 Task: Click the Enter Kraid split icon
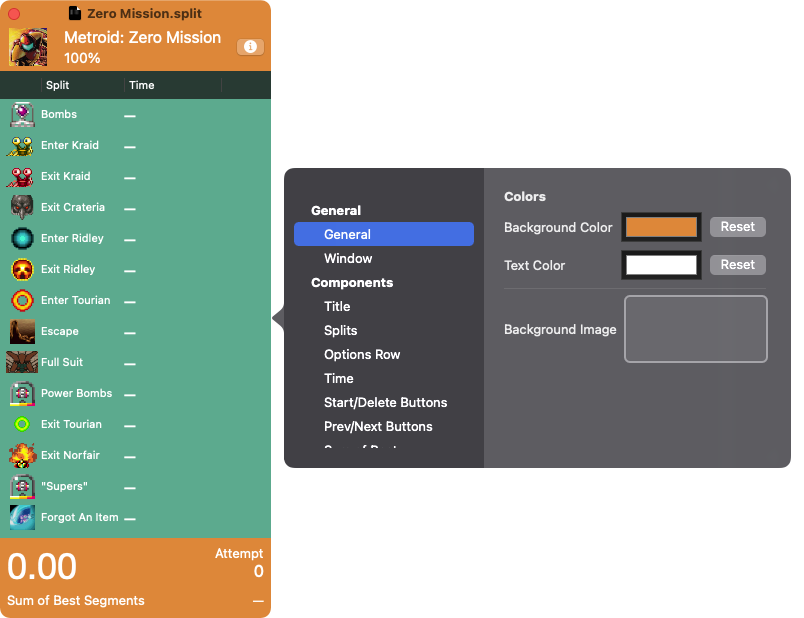(22, 146)
